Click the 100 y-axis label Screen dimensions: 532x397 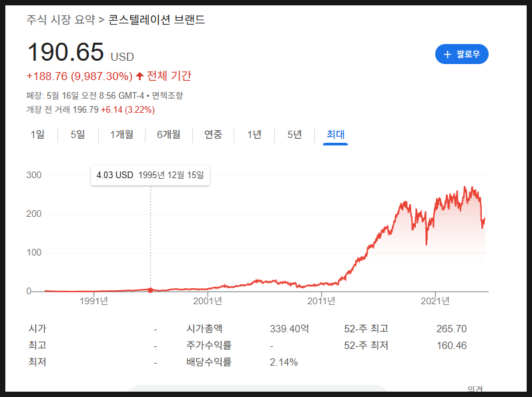(x=34, y=253)
